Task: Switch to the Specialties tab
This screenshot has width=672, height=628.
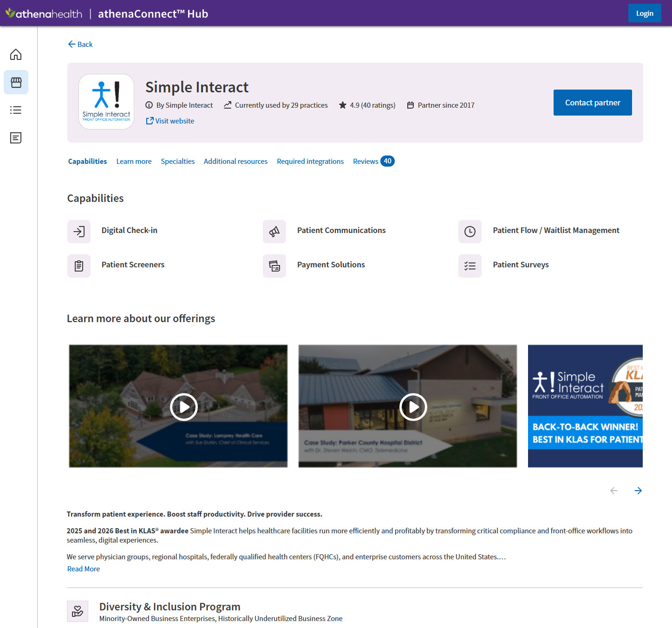Action: pyautogui.click(x=178, y=161)
